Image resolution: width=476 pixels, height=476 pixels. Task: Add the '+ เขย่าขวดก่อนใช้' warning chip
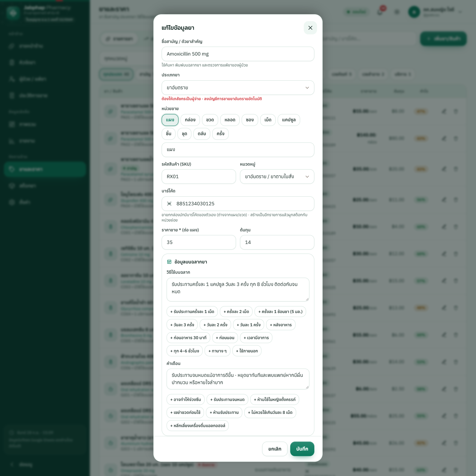(185, 413)
